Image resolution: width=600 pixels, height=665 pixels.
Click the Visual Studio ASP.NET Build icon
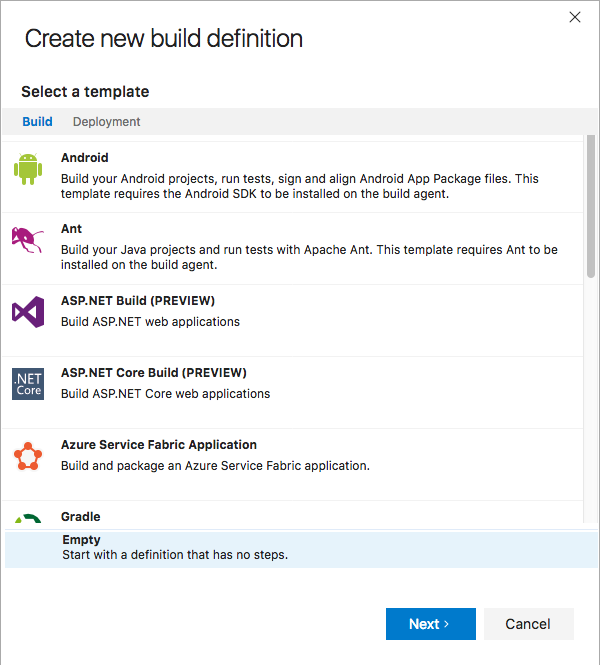click(x=28, y=312)
